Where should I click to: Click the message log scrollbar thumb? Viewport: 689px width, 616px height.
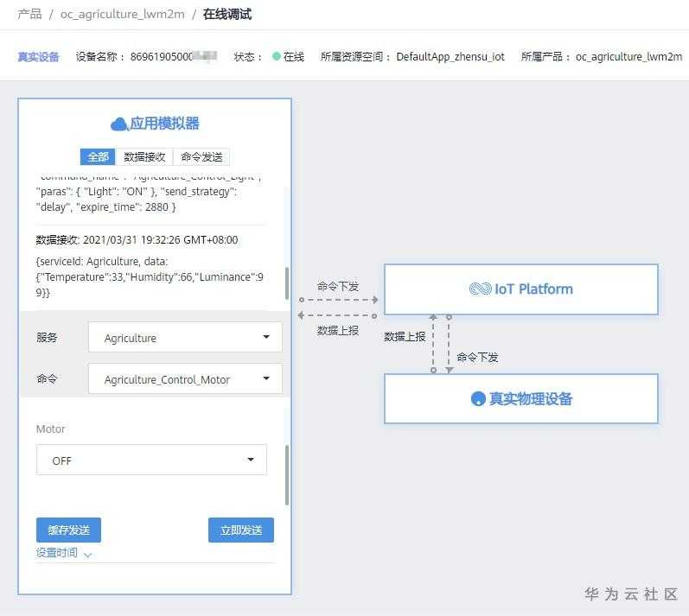287,283
